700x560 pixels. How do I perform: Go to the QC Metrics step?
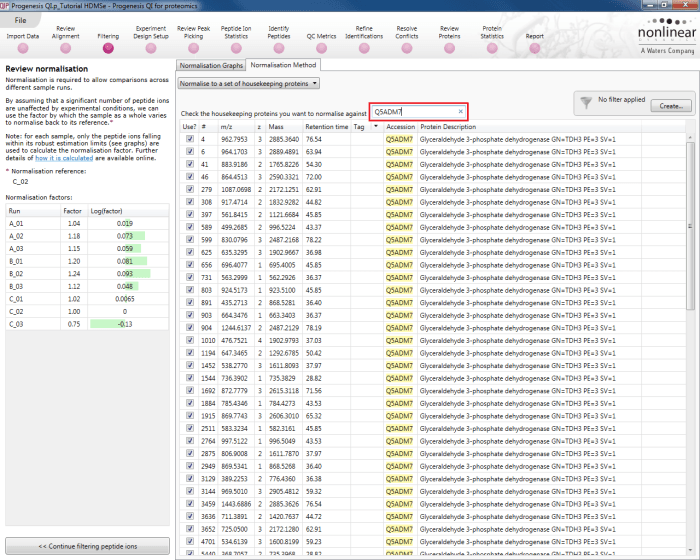(321, 48)
